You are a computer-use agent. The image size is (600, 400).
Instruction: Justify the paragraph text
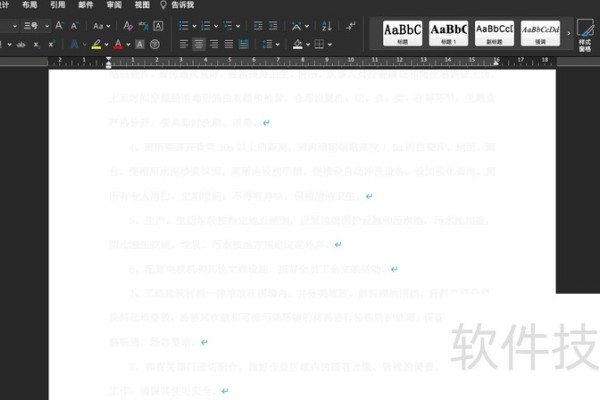click(228, 45)
